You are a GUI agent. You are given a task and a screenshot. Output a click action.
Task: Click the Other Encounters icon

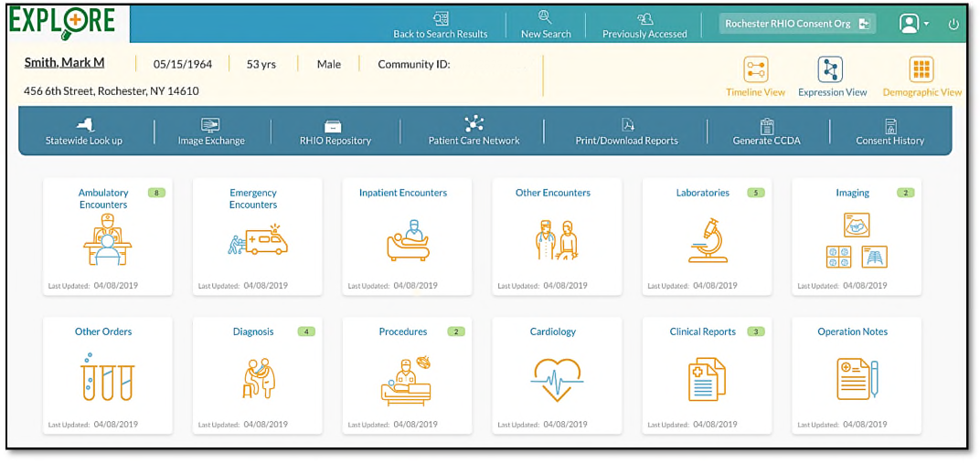tap(557, 240)
